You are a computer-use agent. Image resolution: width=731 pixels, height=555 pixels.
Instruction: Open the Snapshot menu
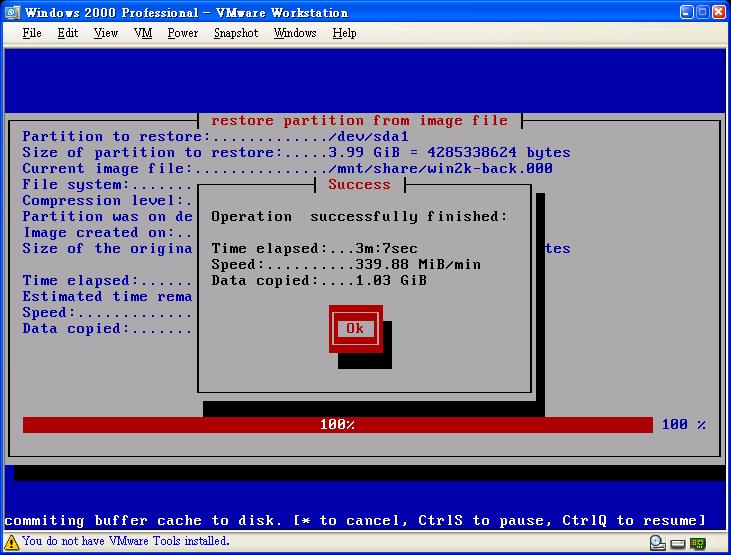click(236, 33)
